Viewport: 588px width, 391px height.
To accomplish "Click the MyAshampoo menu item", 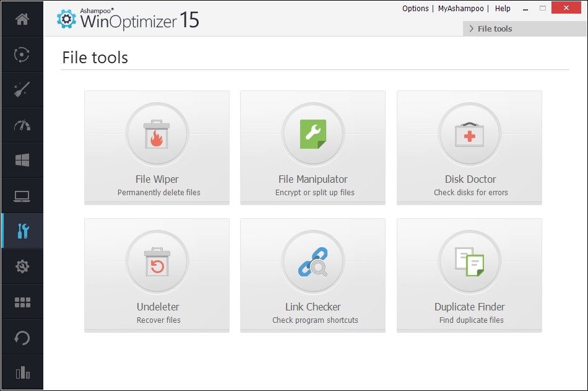I will pos(461,9).
